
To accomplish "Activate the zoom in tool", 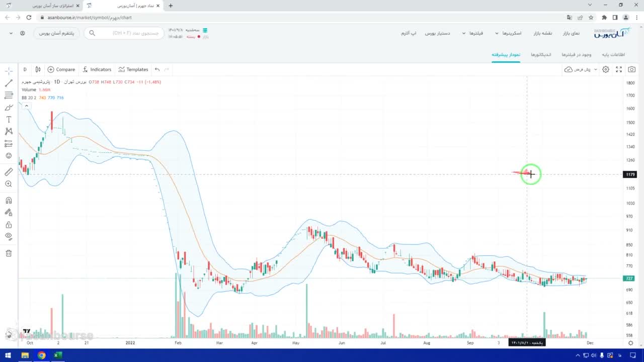I will click(x=9, y=184).
